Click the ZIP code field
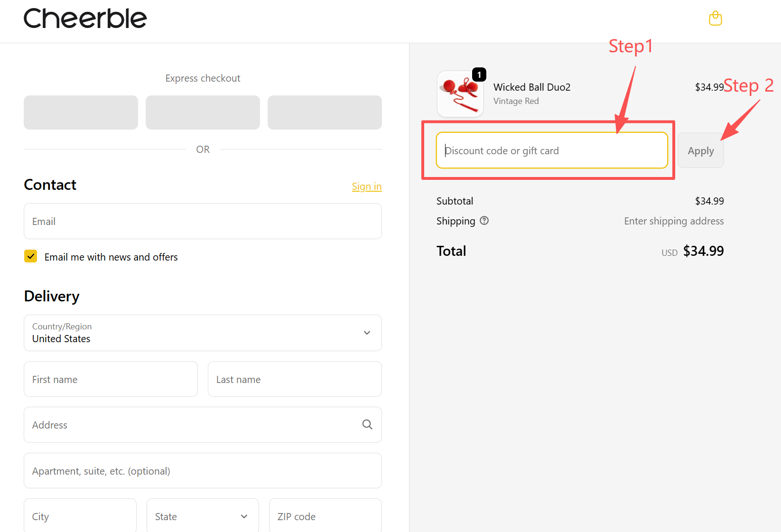This screenshot has width=781, height=532. [325, 516]
